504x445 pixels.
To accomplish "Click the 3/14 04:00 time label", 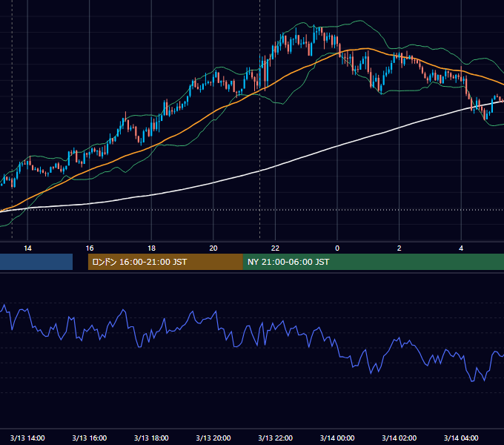I will coord(461,438).
